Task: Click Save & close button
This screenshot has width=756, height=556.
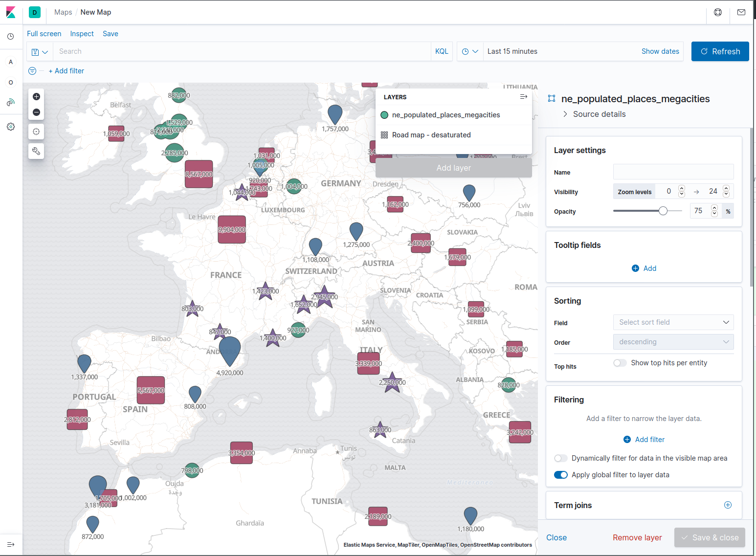Action: 710,537
